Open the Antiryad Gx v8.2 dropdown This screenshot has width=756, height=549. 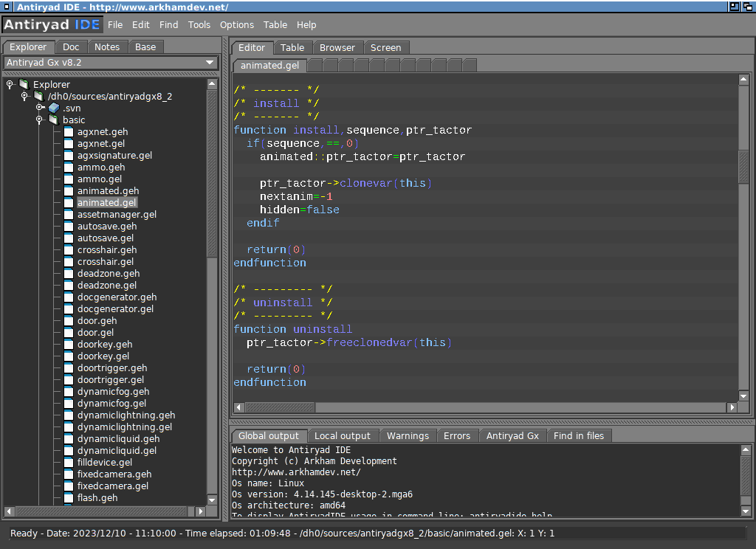pyautogui.click(x=210, y=63)
